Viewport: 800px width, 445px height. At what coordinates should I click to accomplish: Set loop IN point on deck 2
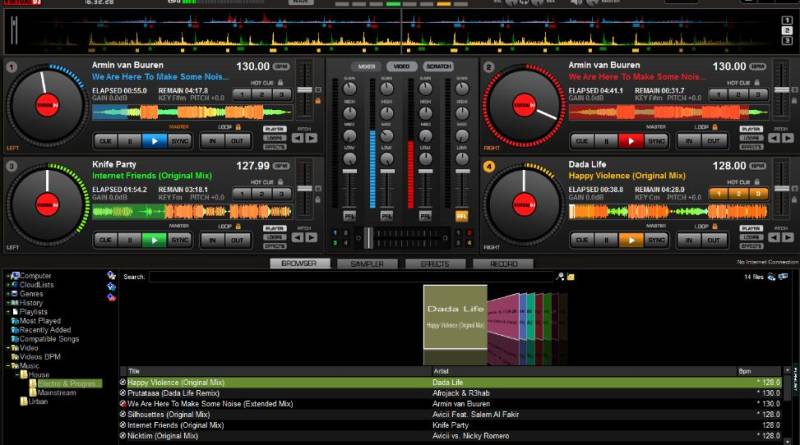(689, 141)
